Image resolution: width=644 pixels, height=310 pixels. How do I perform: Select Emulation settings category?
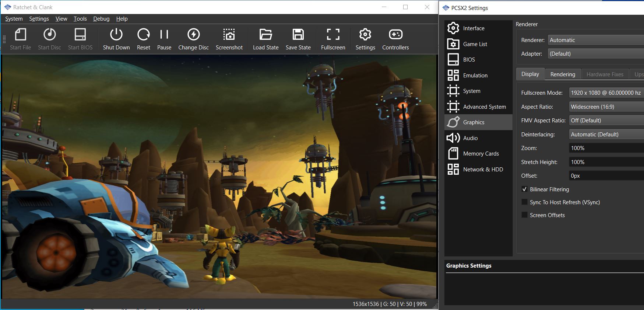(x=478, y=75)
